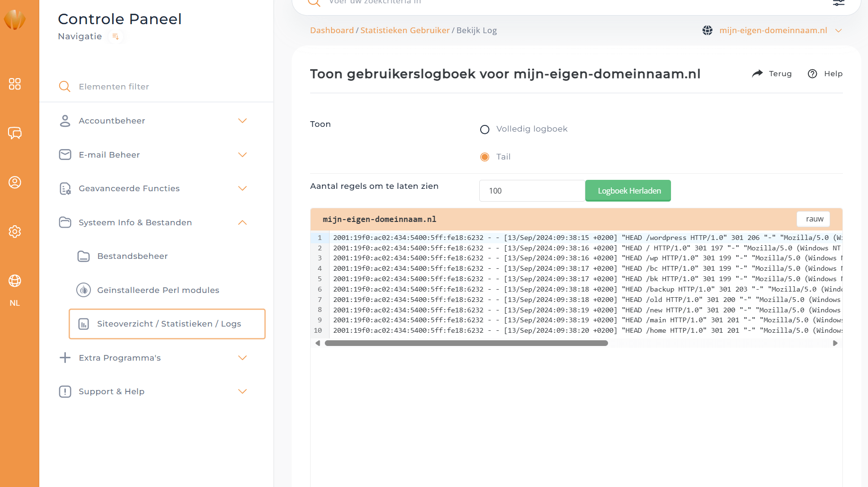Open the Help text link
This screenshot has width=868, height=487.
point(833,74)
